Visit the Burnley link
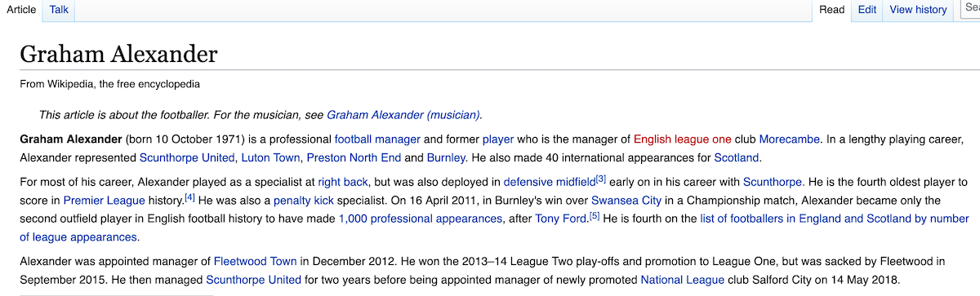 click(x=446, y=157)
